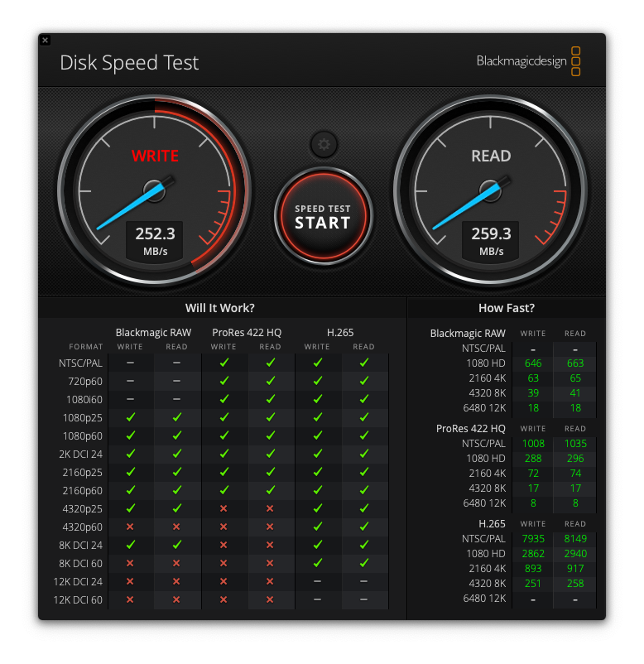Click the H.265 header in How Fast panel
644x664 pixels.
492,524
